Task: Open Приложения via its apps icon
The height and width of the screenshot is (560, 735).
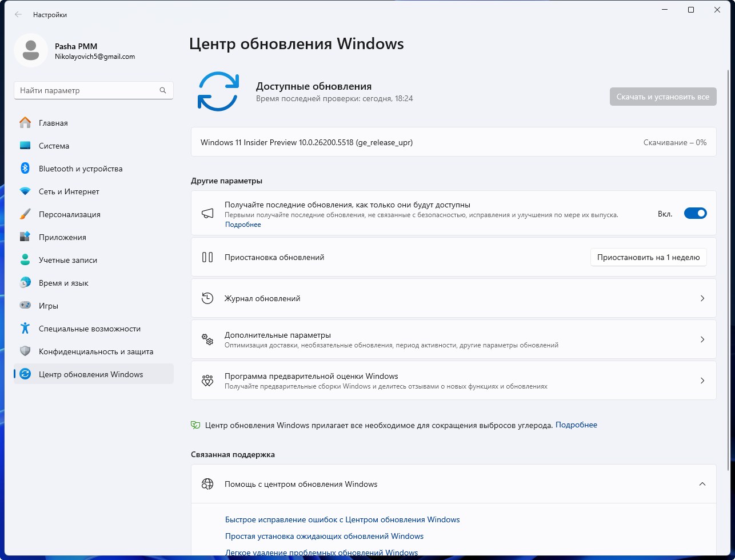Action: 25,237
